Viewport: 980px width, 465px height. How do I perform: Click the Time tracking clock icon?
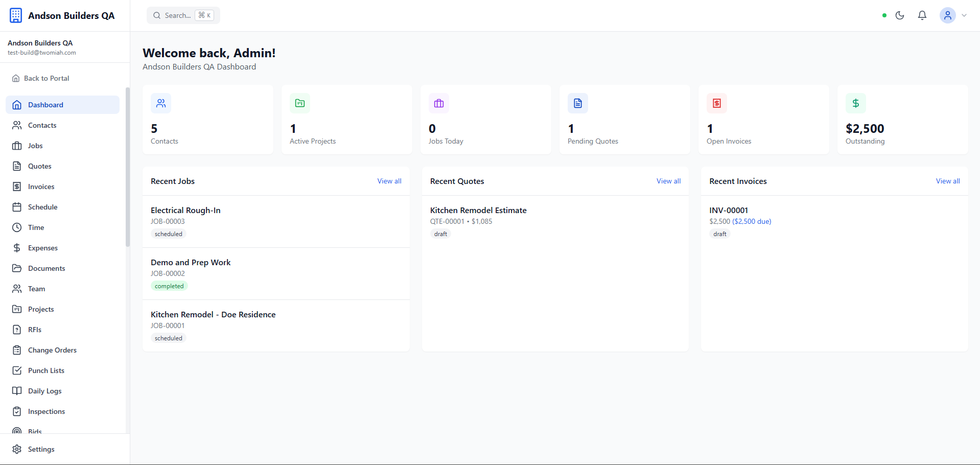tap(17, 227)
